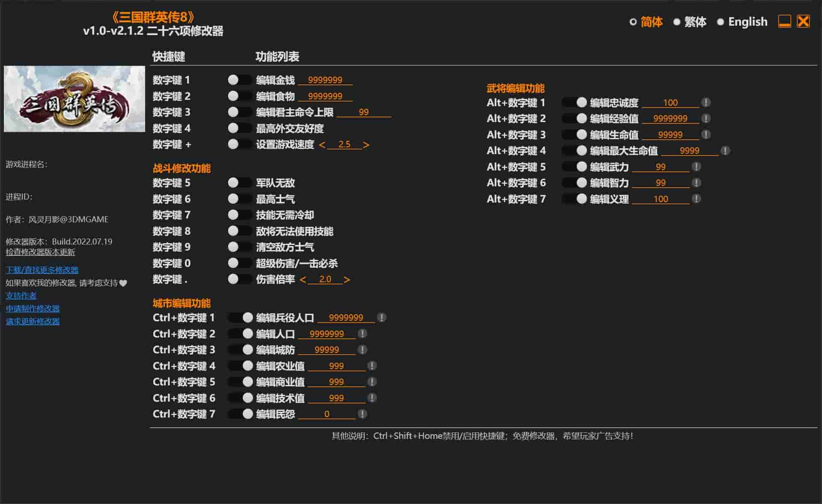This screenshot has width=822, height=504.
Task: Open 下载/查找更多修改器 link
Action: point(42,270)
